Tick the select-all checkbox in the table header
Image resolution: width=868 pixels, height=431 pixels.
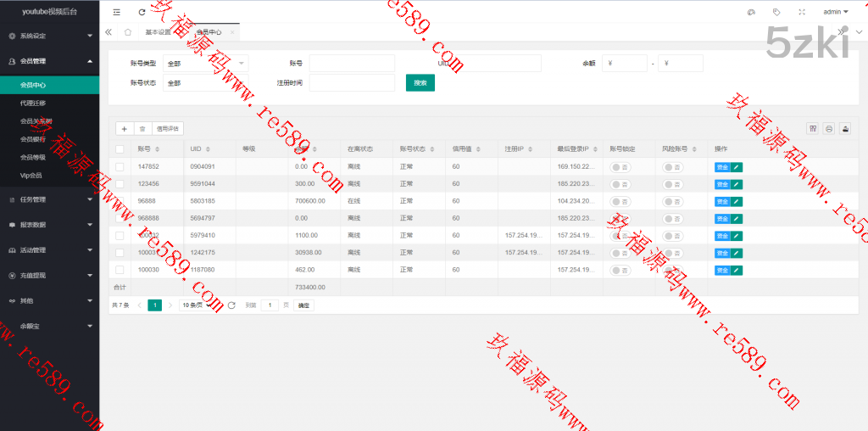coord(120,149)
